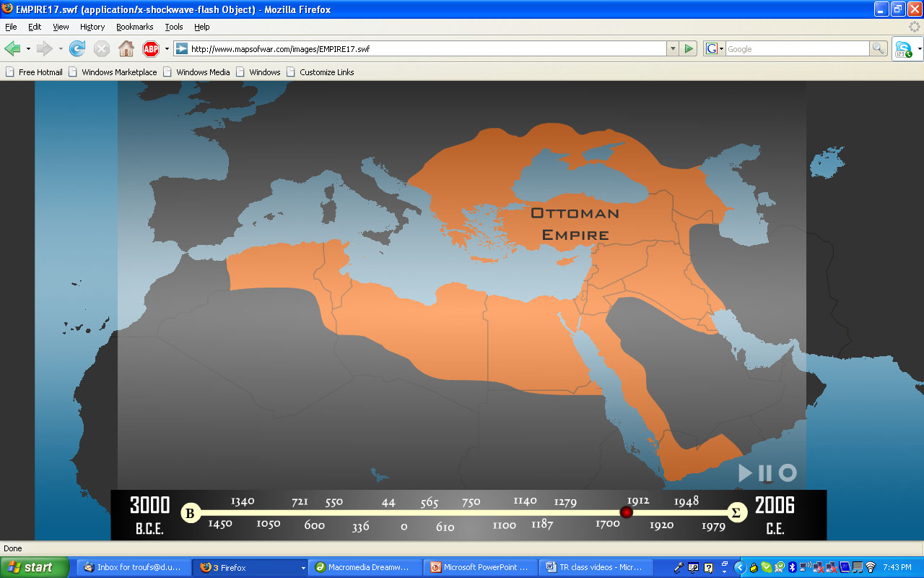Viewport: 924px width, 578px height.
Task: Pause the map animation
Action: [764, 473]
